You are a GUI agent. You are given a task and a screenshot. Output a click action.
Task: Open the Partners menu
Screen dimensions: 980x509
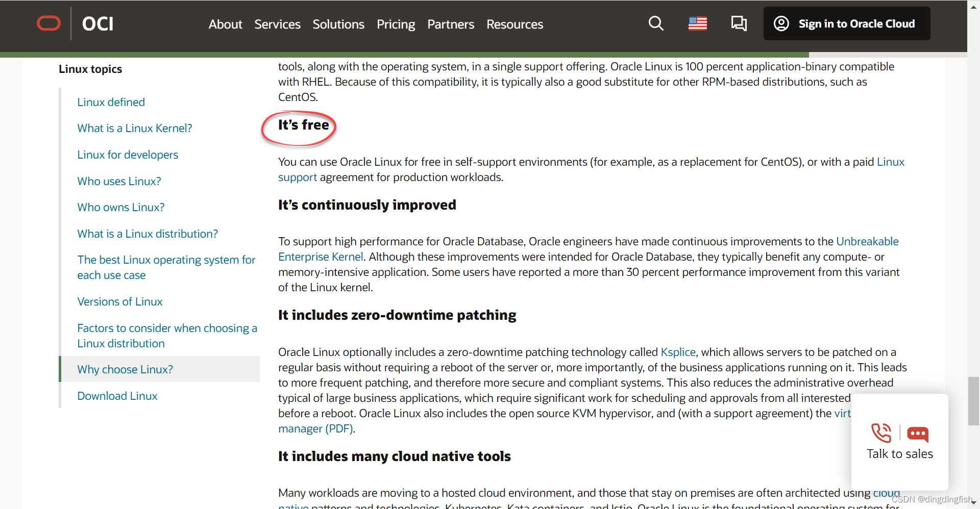[x=451, y=24]
